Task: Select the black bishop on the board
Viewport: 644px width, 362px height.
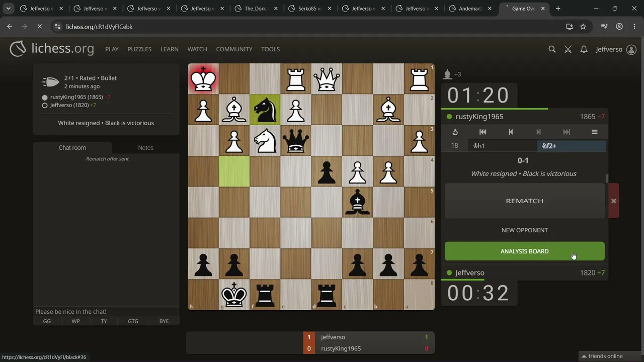Action: click(357, 202)
